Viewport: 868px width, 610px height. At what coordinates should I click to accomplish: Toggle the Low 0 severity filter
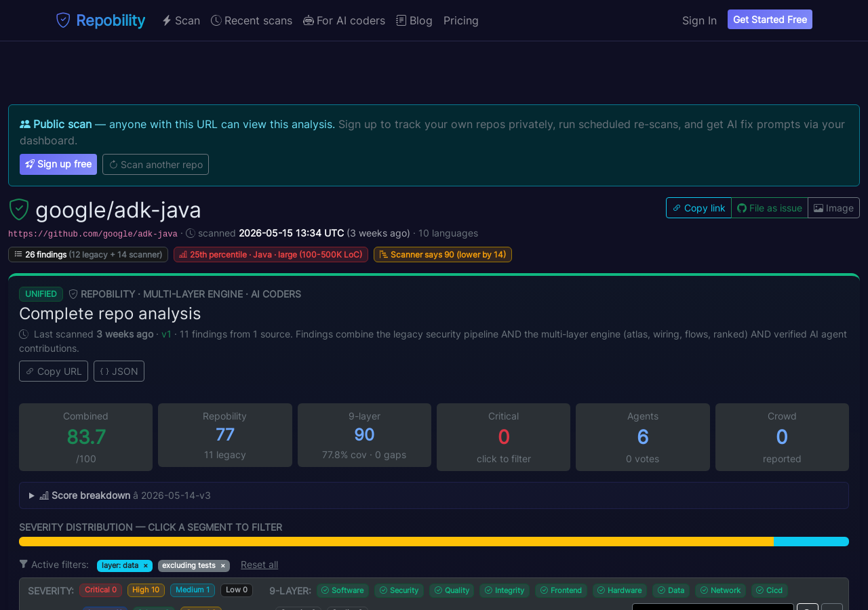pyautogui.click(x=237, y=590)
